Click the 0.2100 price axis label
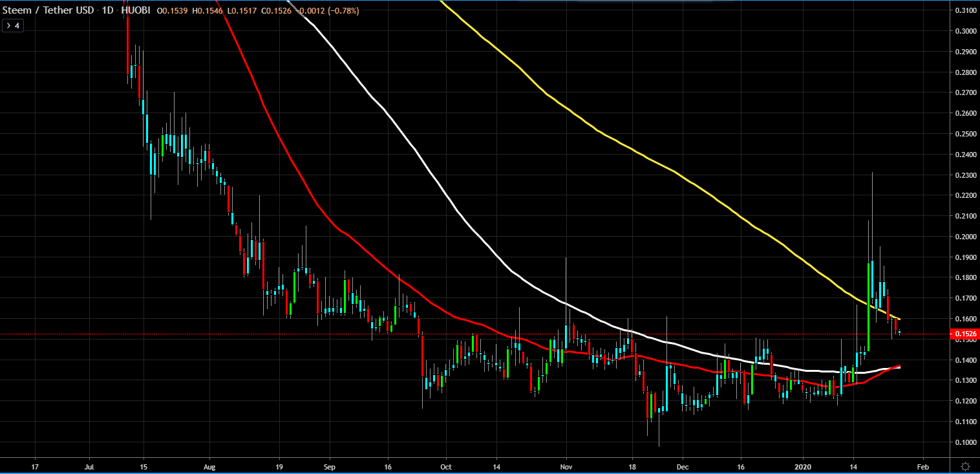 965,216
